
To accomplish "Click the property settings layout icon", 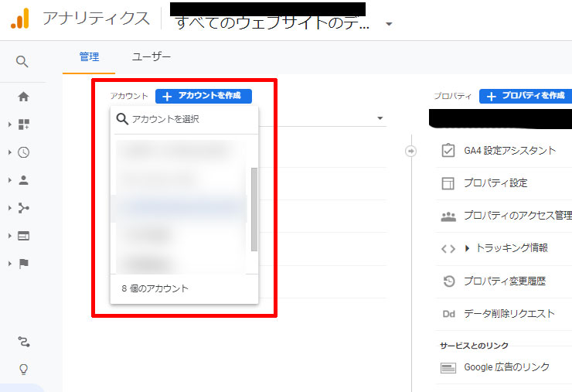I will tap(448, 183).
